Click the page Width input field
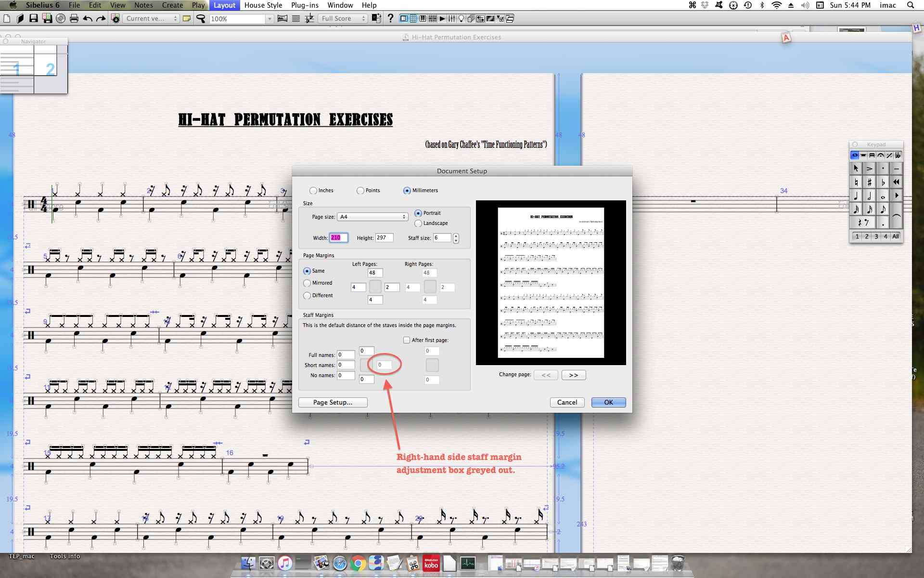This screenshot has height=578, width=924. pos(338,237)
